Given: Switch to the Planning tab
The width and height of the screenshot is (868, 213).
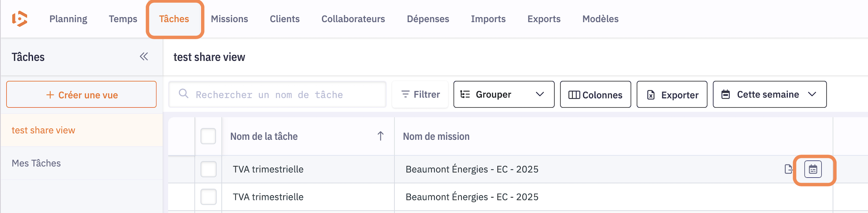Looking at the screenshot, I should [68, 19].
